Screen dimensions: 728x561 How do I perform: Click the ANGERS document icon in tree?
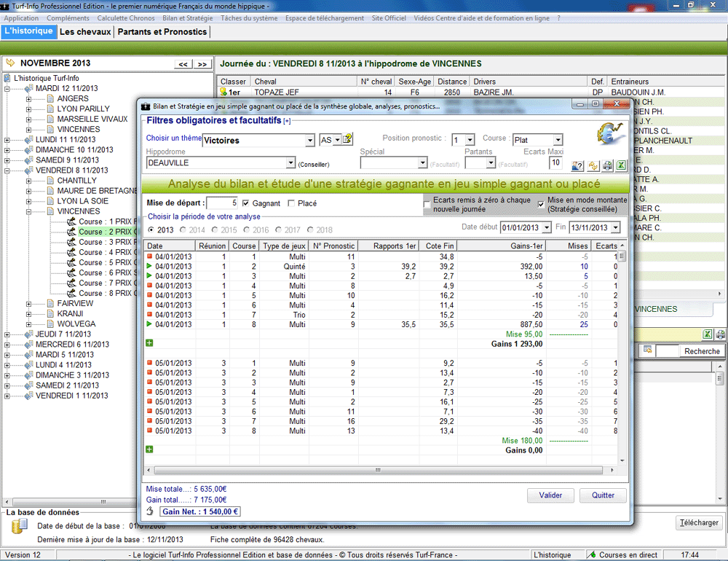click(51, 98)
